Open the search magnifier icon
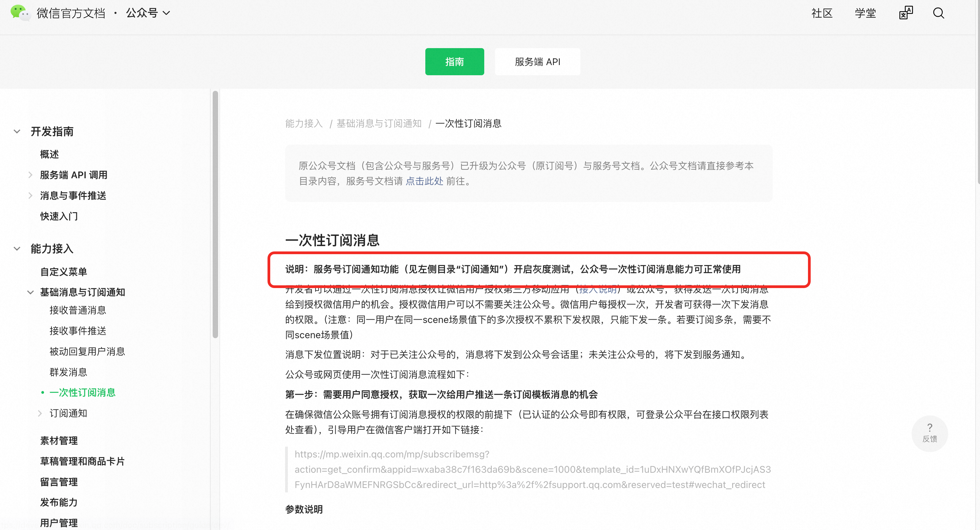980x530 pixels. pos(938,13)
